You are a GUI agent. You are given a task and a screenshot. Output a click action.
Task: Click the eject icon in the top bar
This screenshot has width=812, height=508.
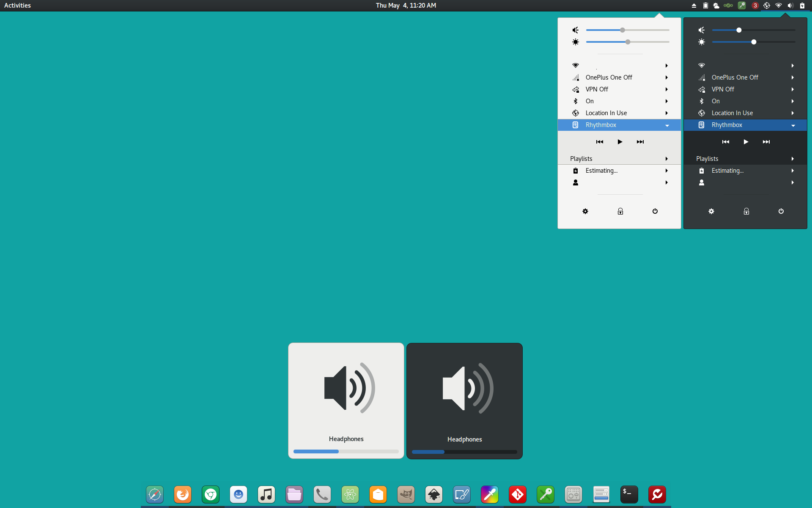point(694,6)
